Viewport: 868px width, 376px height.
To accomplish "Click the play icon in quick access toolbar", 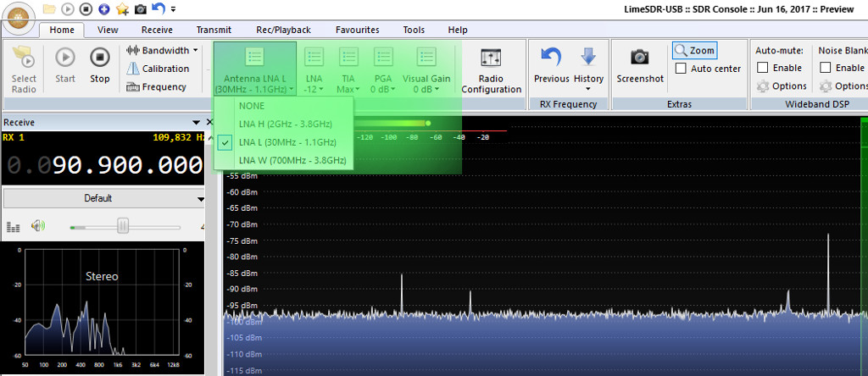I will (68, 8).
